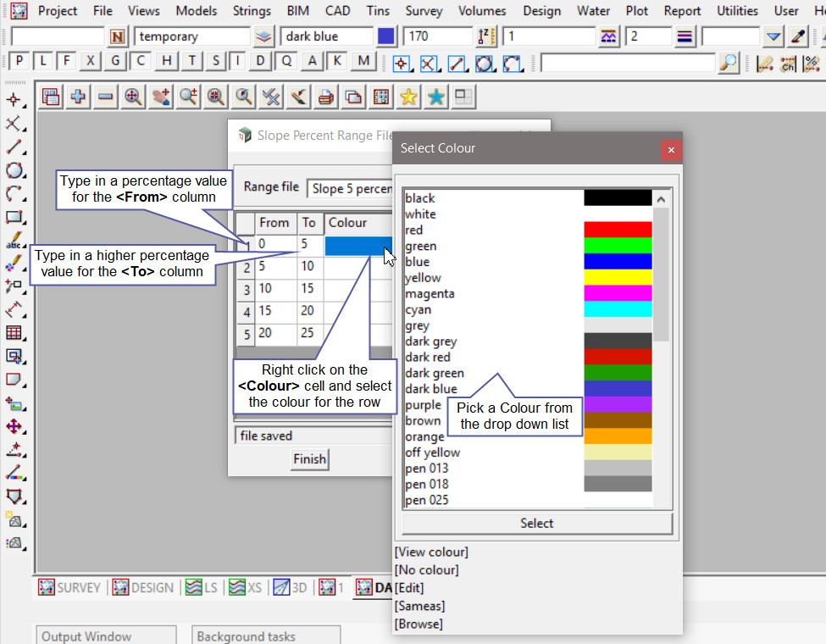Open the blue dropdown arrow in top toolbar

tap(773, 36)
